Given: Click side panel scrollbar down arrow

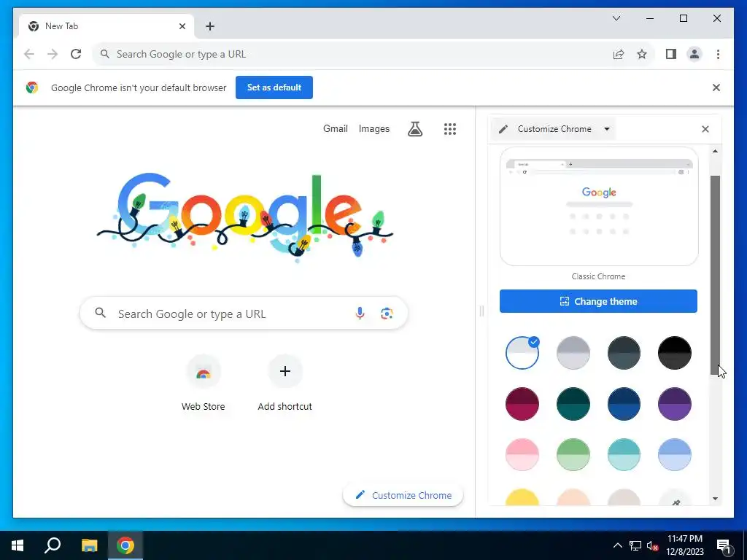Looking at the screenshot, I should [715, 499].
